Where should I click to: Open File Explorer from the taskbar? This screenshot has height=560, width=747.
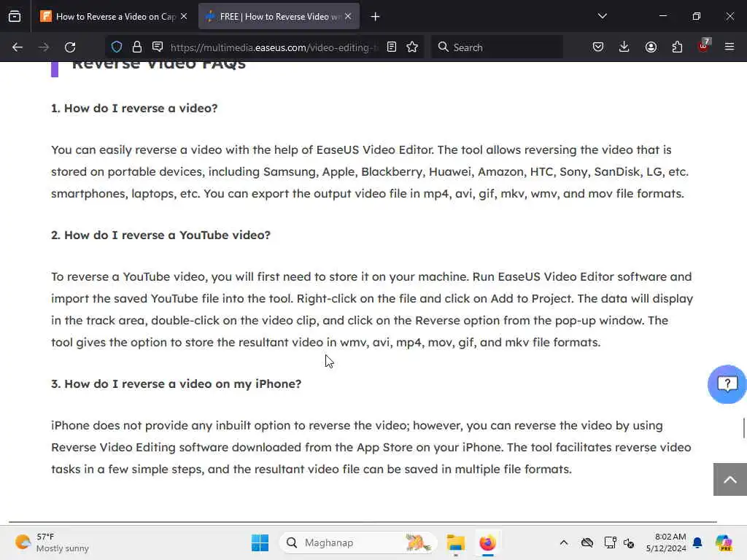click(455, 542)
